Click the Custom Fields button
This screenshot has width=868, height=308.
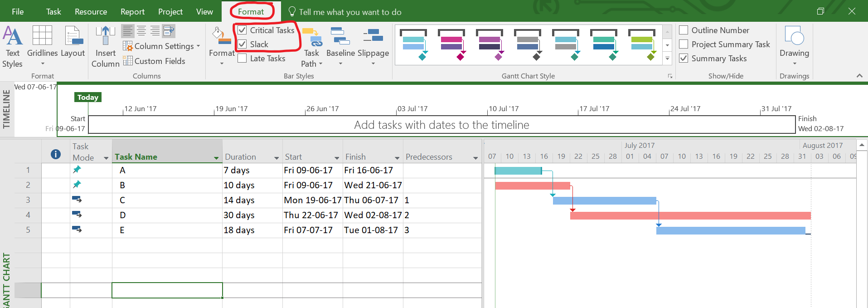(x=154, y=61)
